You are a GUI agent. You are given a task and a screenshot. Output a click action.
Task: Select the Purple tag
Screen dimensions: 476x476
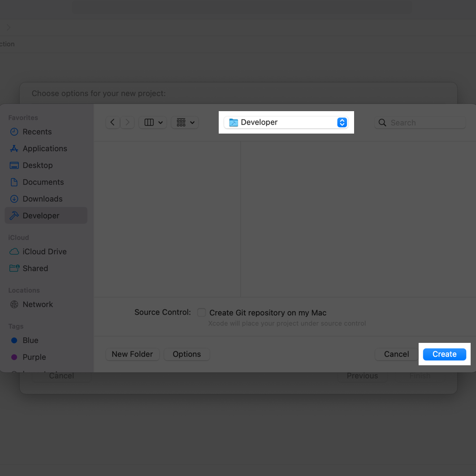tap(34, 357)
